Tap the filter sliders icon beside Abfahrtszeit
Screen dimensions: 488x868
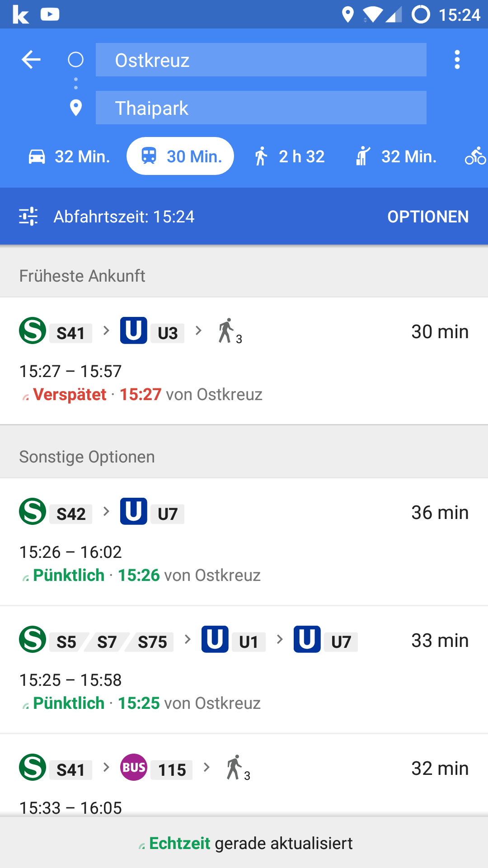[x=28, y=216]
